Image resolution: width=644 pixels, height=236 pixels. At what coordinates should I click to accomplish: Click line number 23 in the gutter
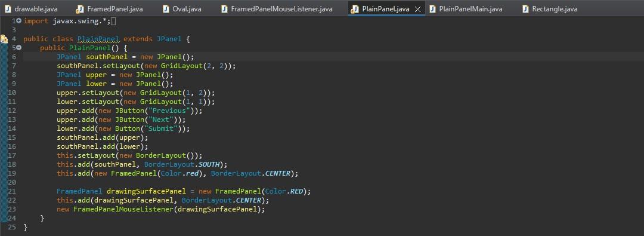tap(11, 209)
